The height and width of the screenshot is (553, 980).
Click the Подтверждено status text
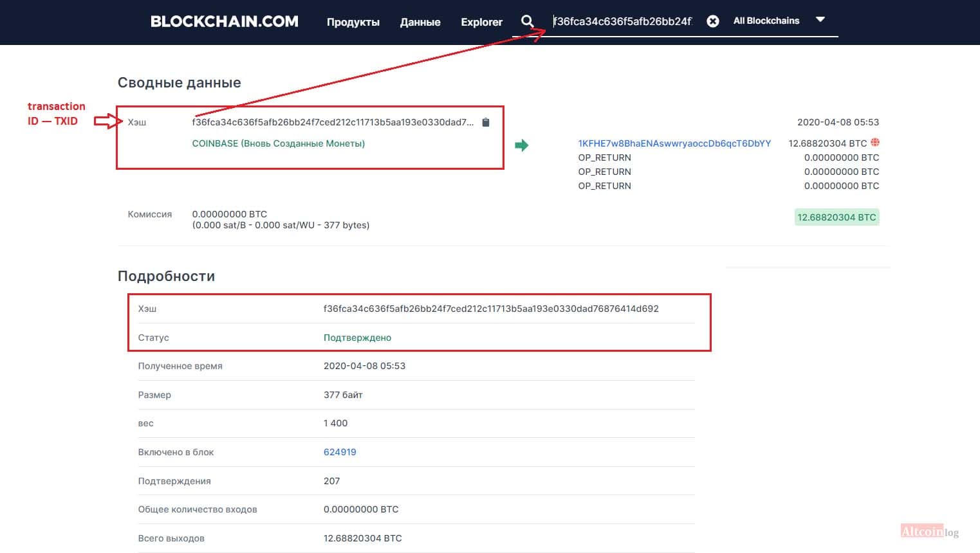point(357,338)
